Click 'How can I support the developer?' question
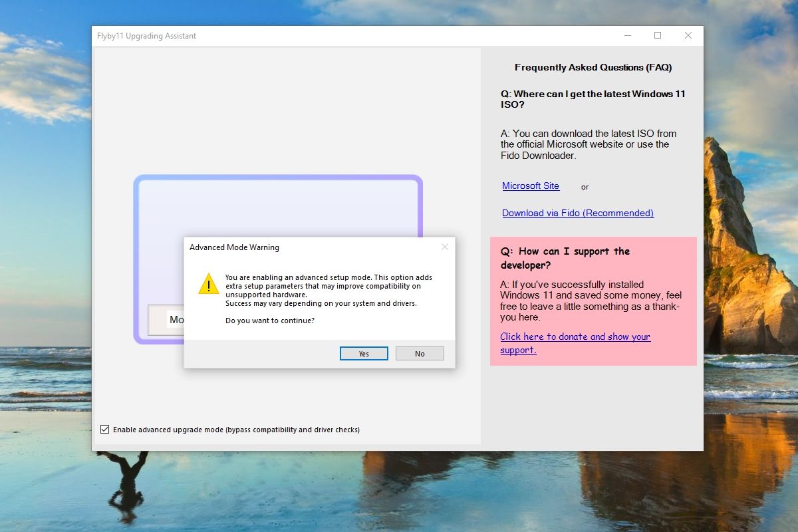The width and height of the screenshot is (798, 532). pyautogui.click(x=565, y=258)
